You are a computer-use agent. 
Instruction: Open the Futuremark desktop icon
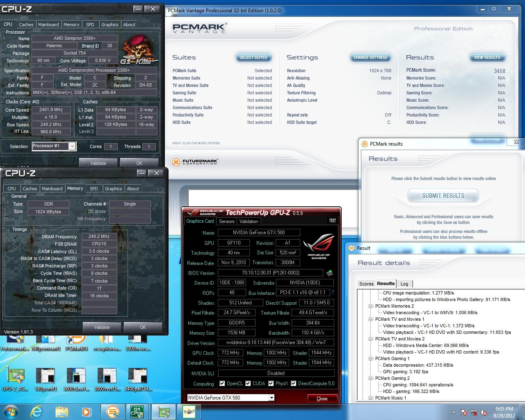tap(15, 344)
